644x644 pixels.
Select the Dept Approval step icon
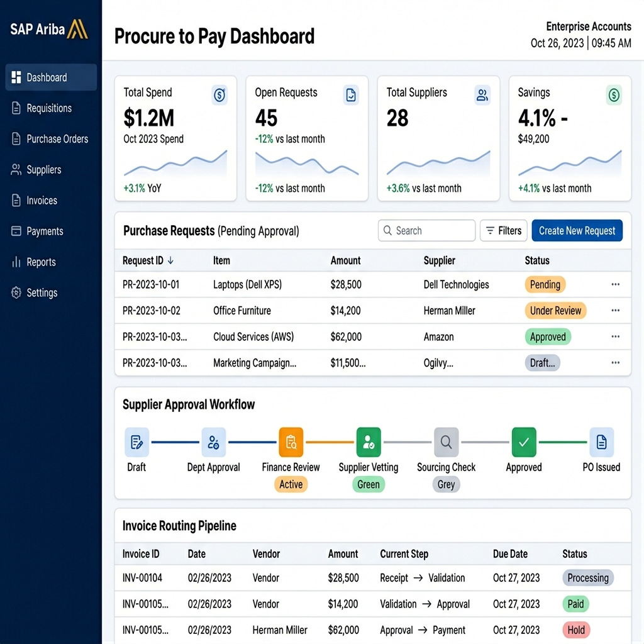click(214, 442)
